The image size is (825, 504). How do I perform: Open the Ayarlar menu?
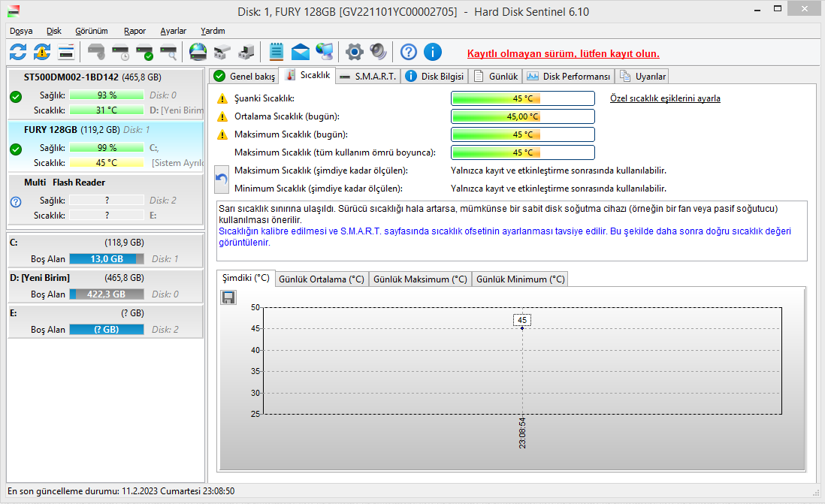tap(173, 31)
